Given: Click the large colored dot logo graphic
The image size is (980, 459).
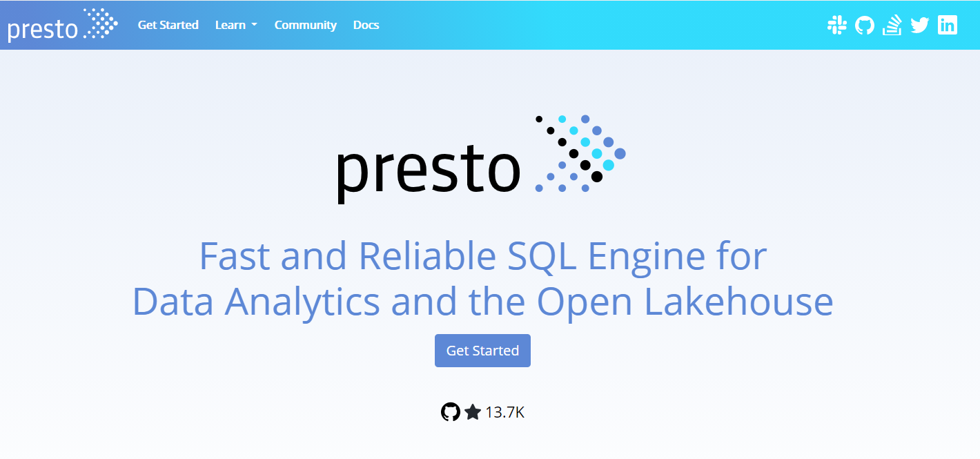Looking at the screenshot, I should [580, 153].
